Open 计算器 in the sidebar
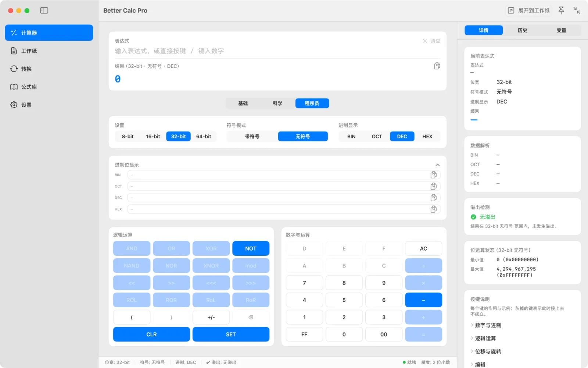 tap(49, 33)
